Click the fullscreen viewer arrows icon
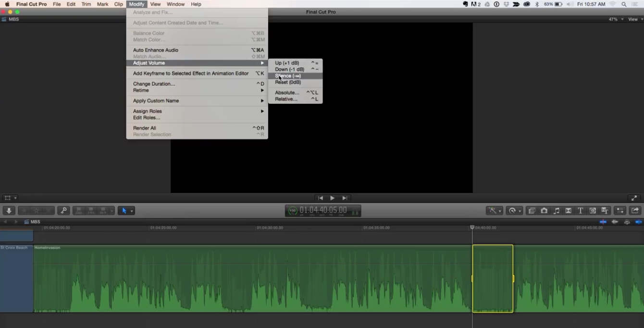The image size is (644, 328). click(634, 198)
